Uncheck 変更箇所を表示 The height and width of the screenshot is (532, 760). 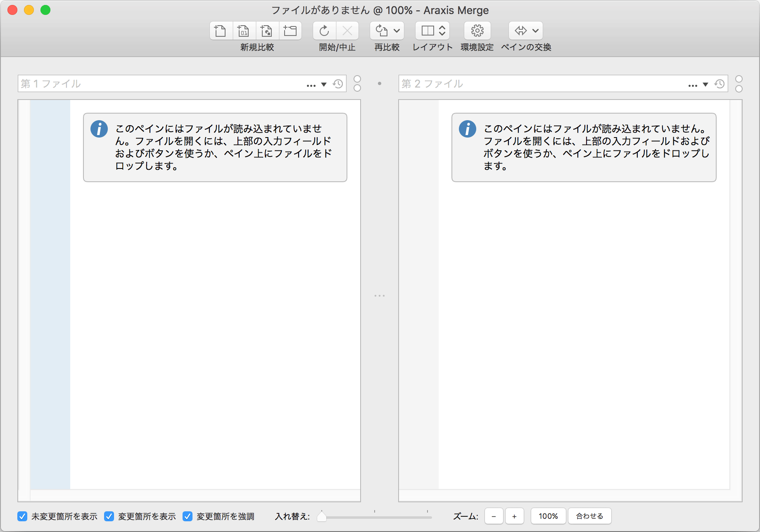click(x=109, y=516)
